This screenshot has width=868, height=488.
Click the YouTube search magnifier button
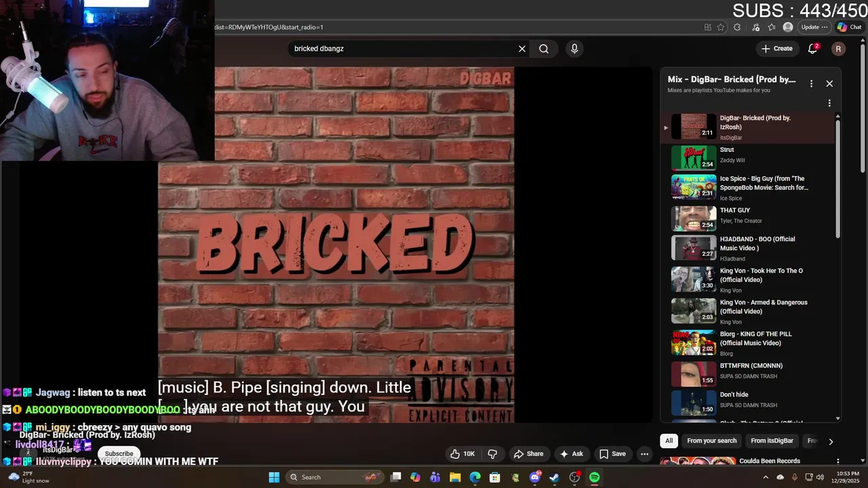pyautogui.click(x=544, y=49)
